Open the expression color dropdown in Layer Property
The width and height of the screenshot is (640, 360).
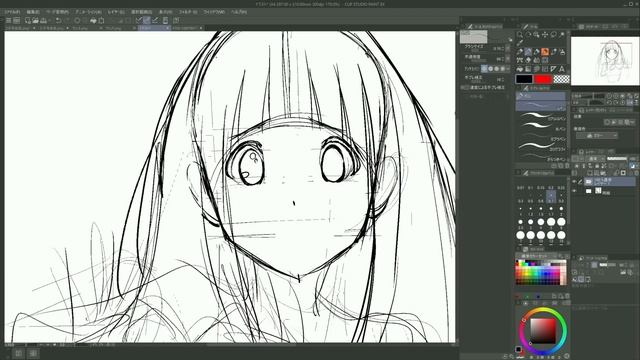click(x=597, y=135)
